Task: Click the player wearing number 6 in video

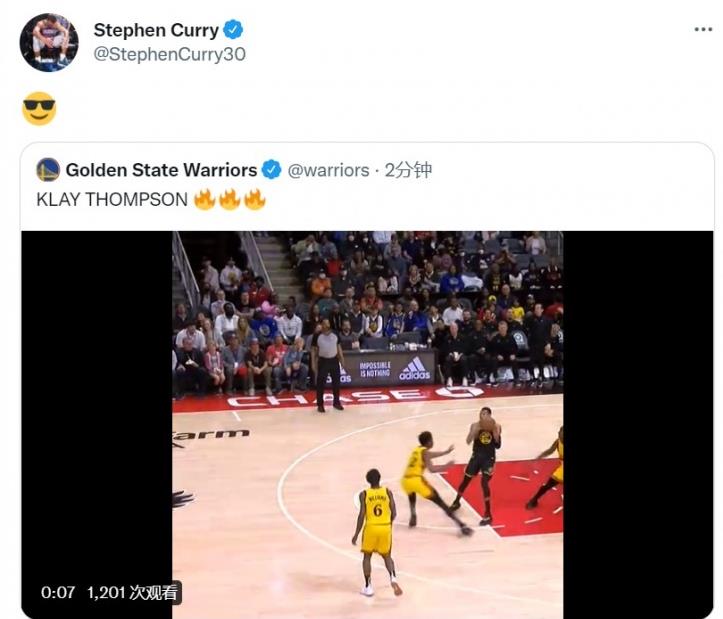Action: pyautogui.click(x=377, y=531)
